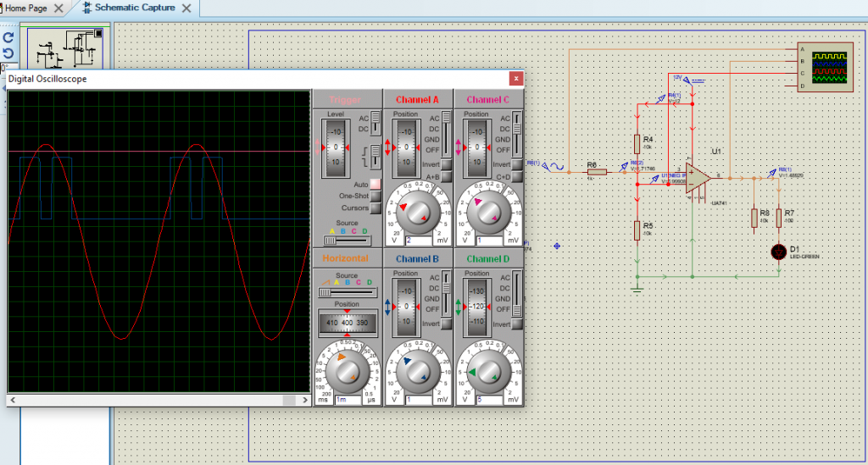Screen dimensions: 868x465
Task: Select resistor R4 in schematic
Action: (637, 143)
